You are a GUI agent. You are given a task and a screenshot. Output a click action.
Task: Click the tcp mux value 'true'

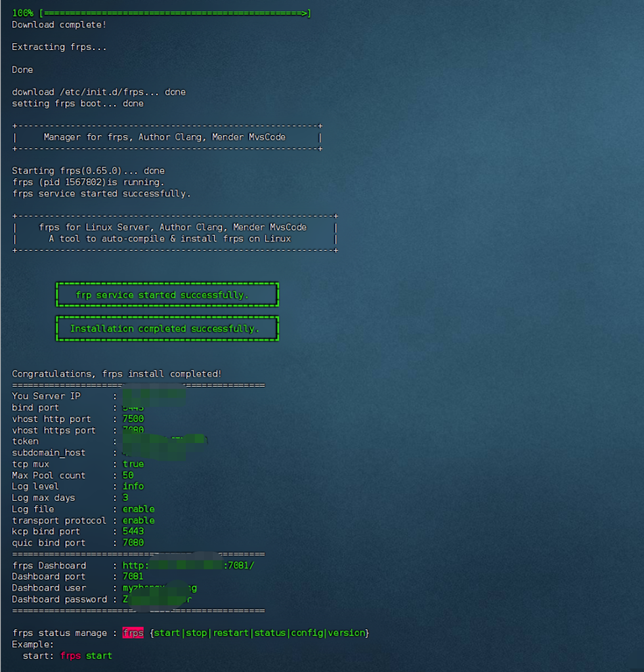click(133, 464)
